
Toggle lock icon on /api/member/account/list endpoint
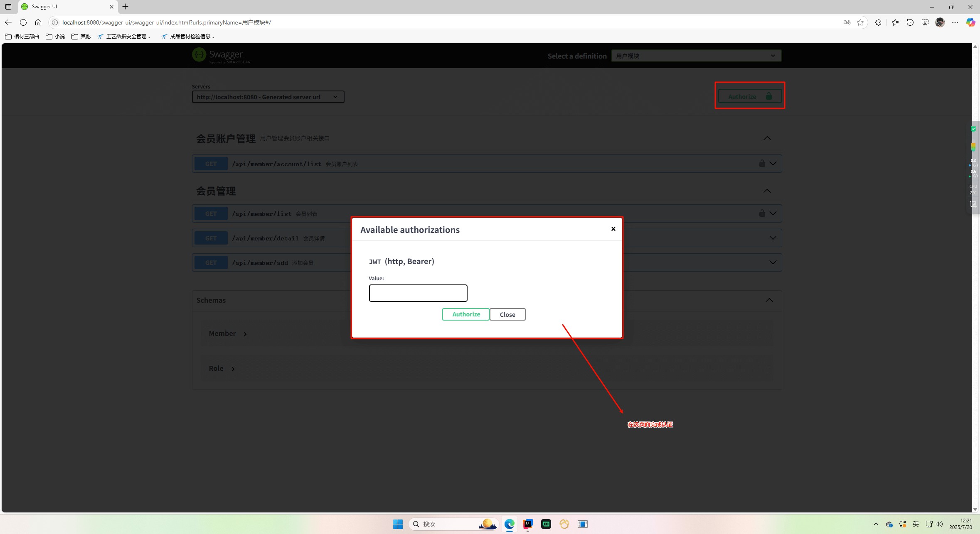tap(762, 164)
